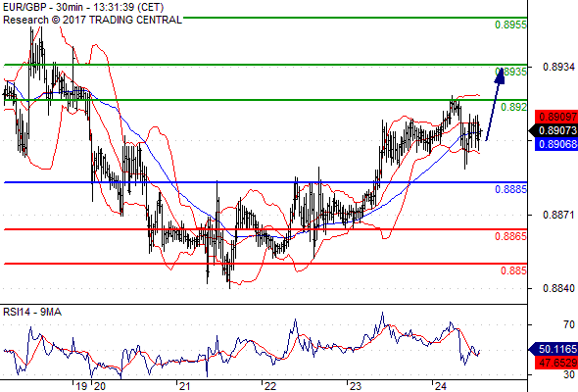Click the date label 23 on time axis
The height and width of the screenshot is (392, 578).
[355, 386]
